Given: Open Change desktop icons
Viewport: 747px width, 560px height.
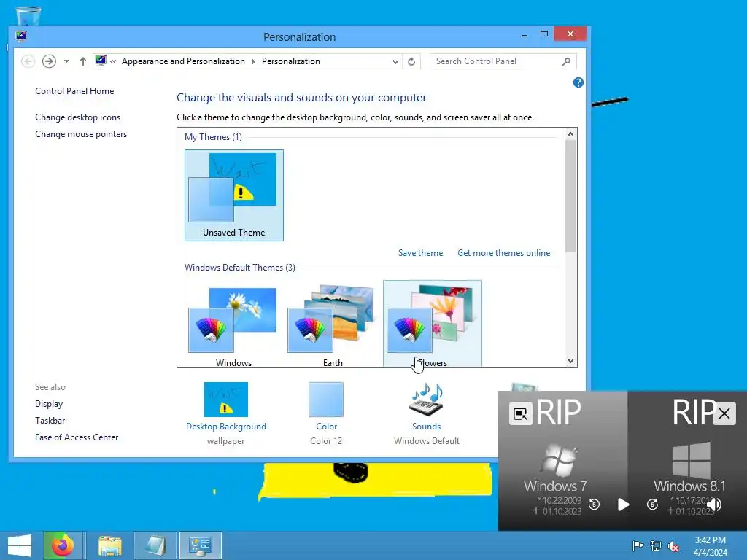Looking at the screenshot, I should click(x=77, y=117).
